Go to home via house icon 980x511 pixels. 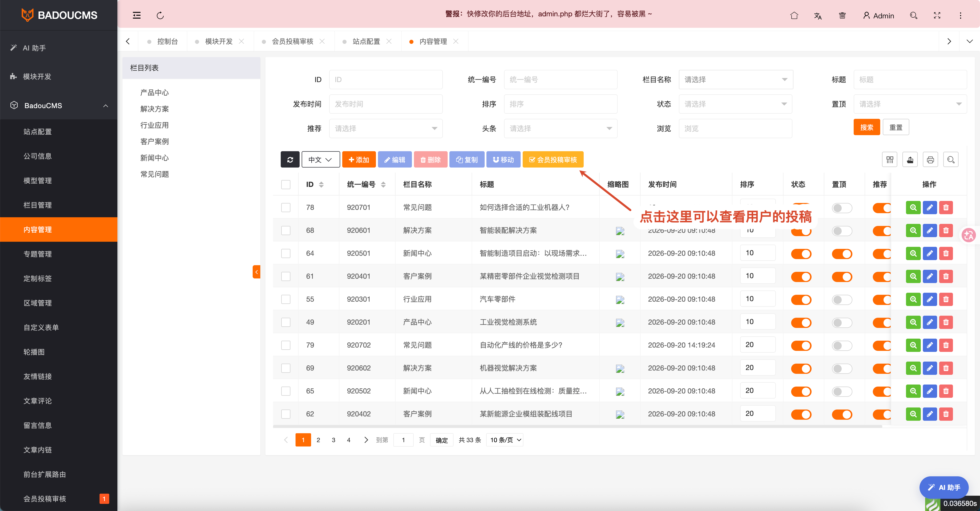(x=794, y=16)
